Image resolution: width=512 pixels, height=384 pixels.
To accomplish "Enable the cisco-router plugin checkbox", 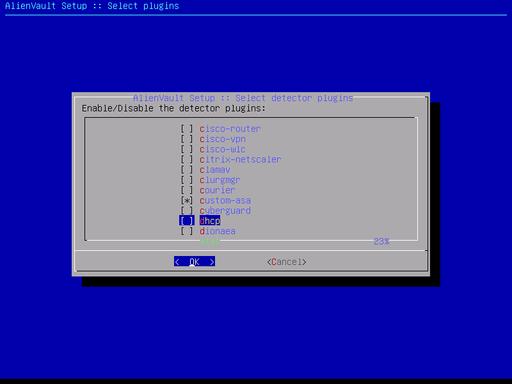I will pos(187,129).
